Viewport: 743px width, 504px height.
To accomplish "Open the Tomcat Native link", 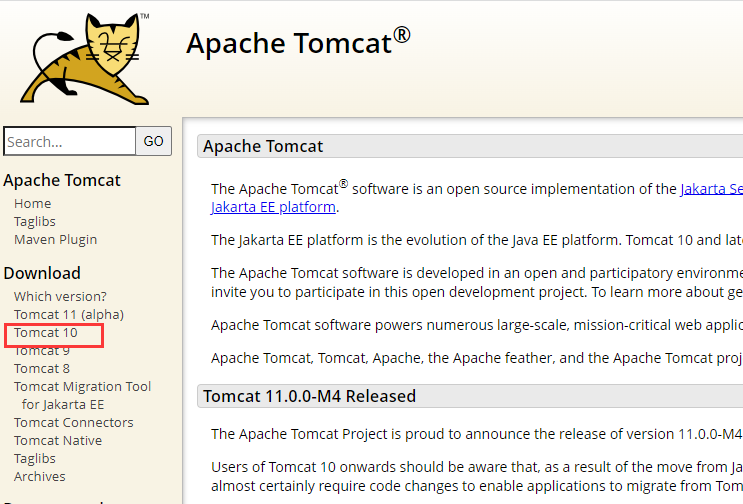I will pos(58,441).
